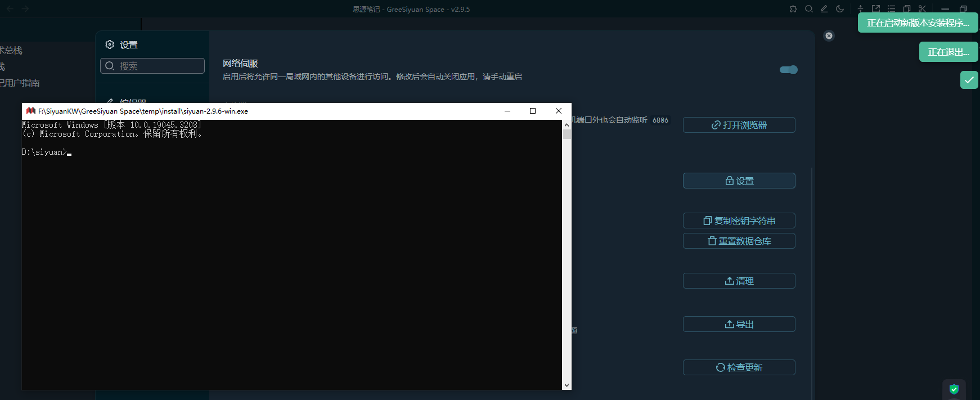The height and width of the screenshot is (400, 980).
Task: Go forward with the right arrow
Action: pyautogui.click(x=25, y=9)
